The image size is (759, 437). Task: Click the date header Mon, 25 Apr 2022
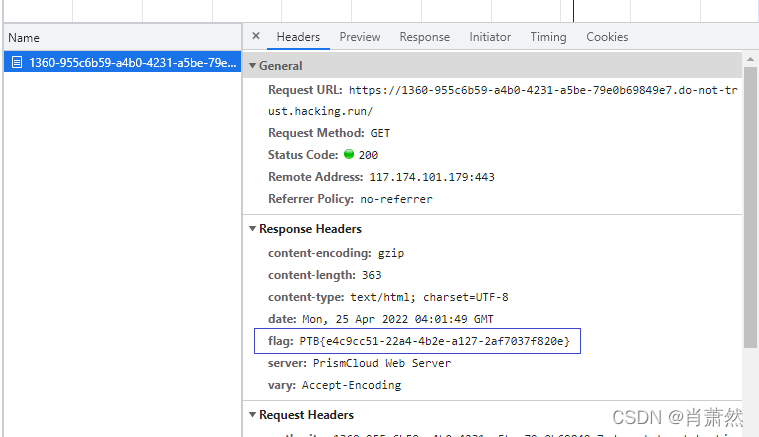click(381, 319)
